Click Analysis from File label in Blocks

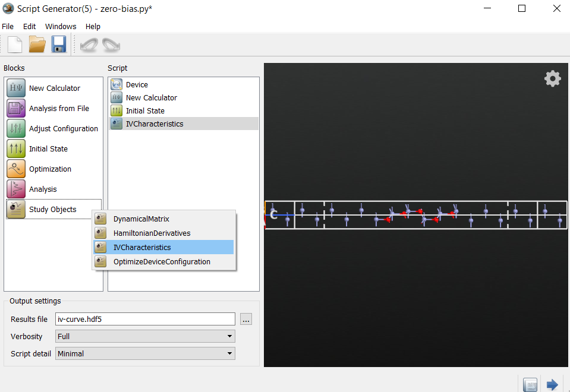59,108
